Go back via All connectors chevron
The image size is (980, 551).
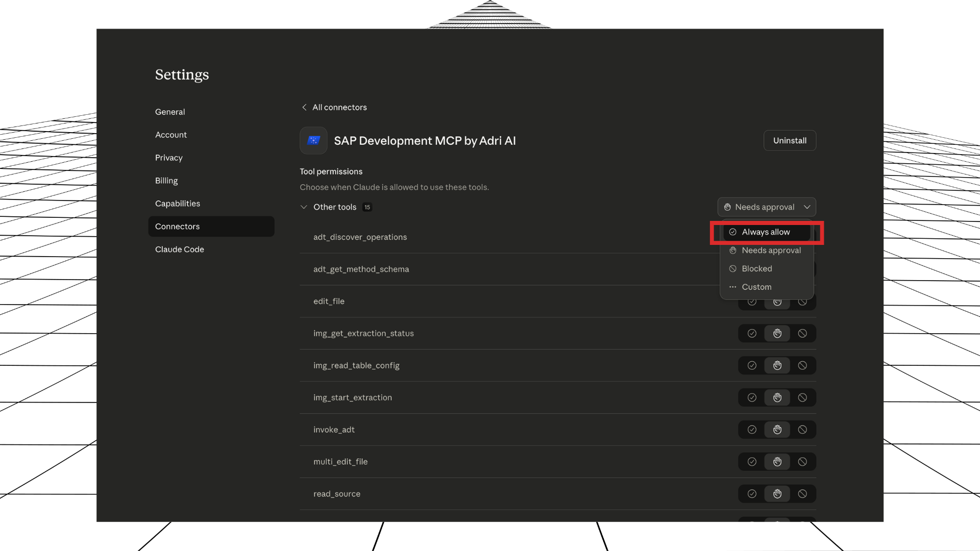click(304, 107)
